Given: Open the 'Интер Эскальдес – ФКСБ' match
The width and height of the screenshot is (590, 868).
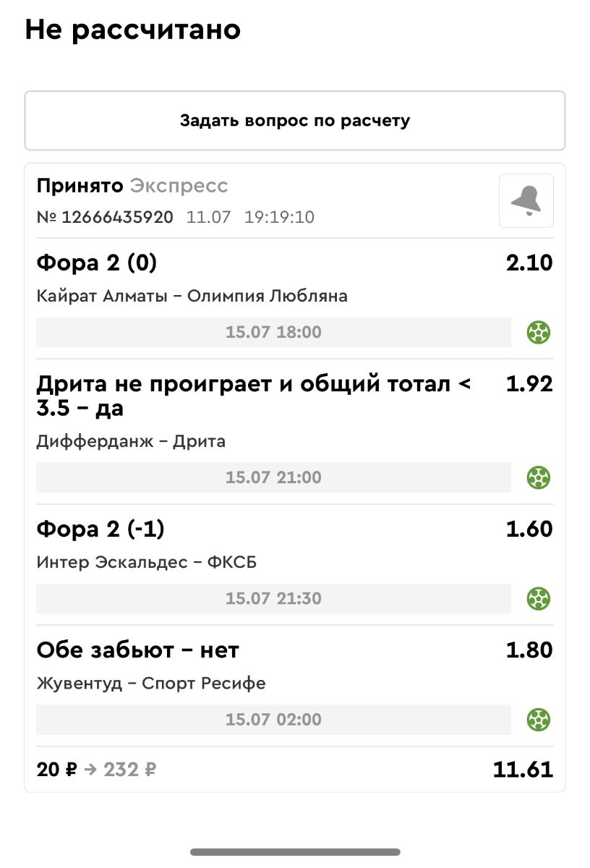Looking at the screenshot, I should point(147,563).
